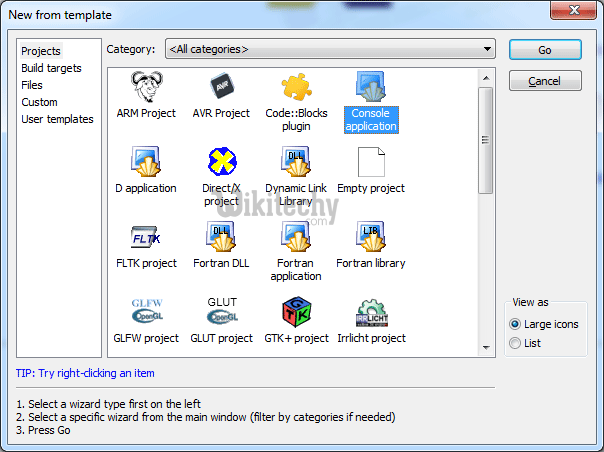Select the GTK+ project icon
Viewport: 604px width, 452px height.
click(x=296, y=311)
